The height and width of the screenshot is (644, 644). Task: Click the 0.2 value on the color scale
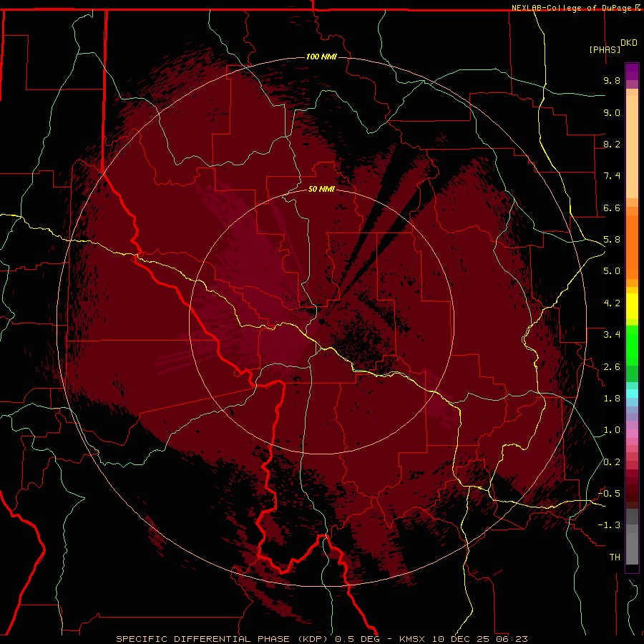click(612, 462)
